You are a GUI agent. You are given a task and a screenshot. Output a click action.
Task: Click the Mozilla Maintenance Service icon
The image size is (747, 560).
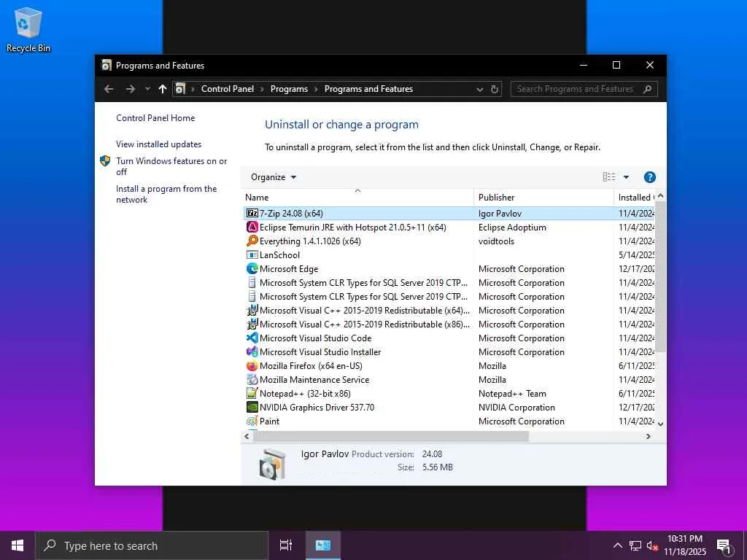point(252,379)
